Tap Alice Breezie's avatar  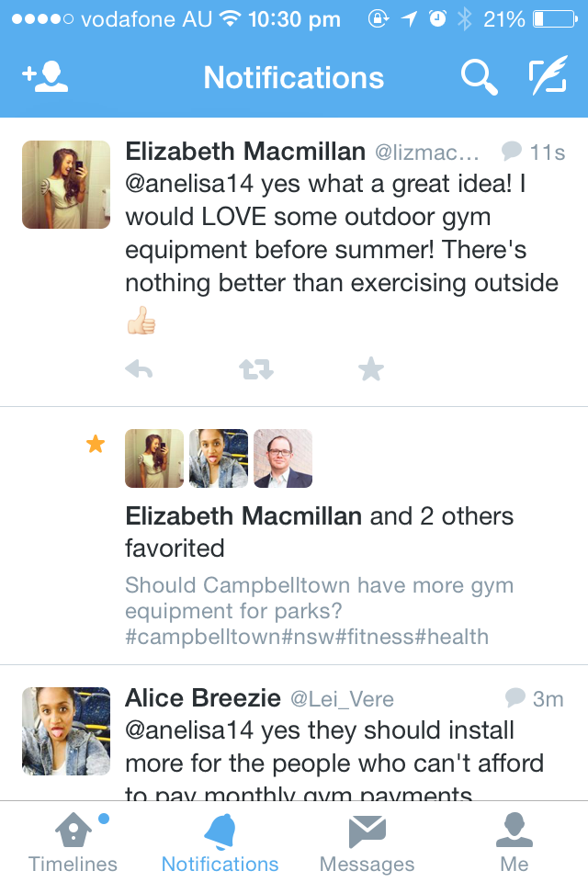[66, 731]
